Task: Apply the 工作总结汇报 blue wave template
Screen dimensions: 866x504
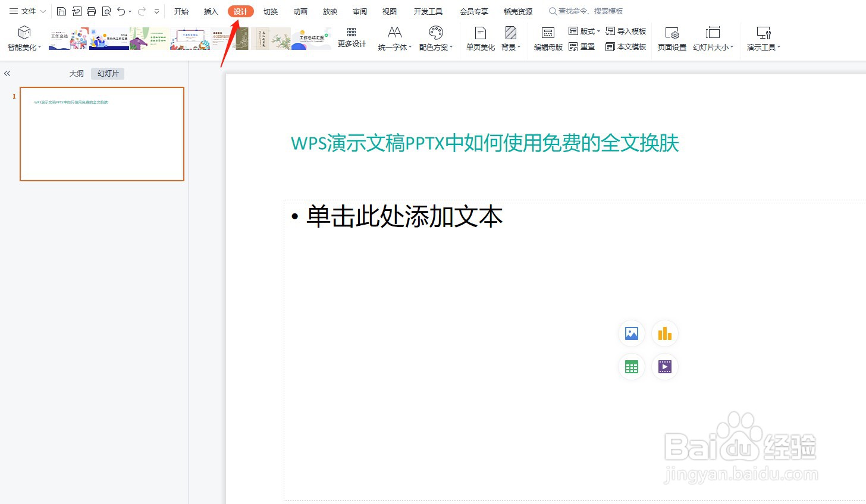Action: click(311, 38)
